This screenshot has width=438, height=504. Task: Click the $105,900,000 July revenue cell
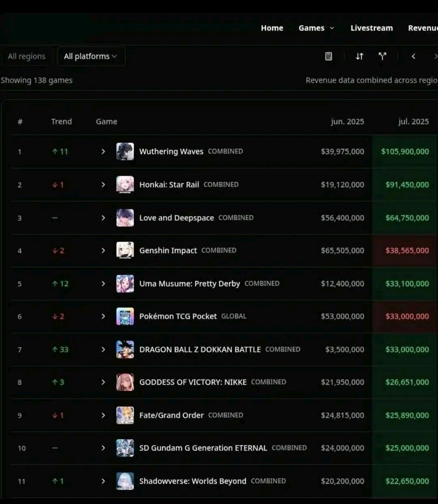point(405,151)
